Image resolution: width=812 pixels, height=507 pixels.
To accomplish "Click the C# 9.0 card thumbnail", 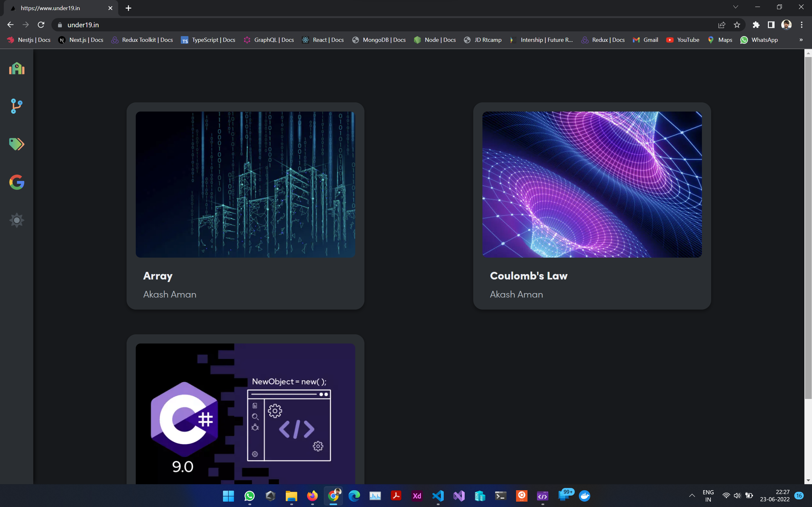I will (x=245, y=413).
